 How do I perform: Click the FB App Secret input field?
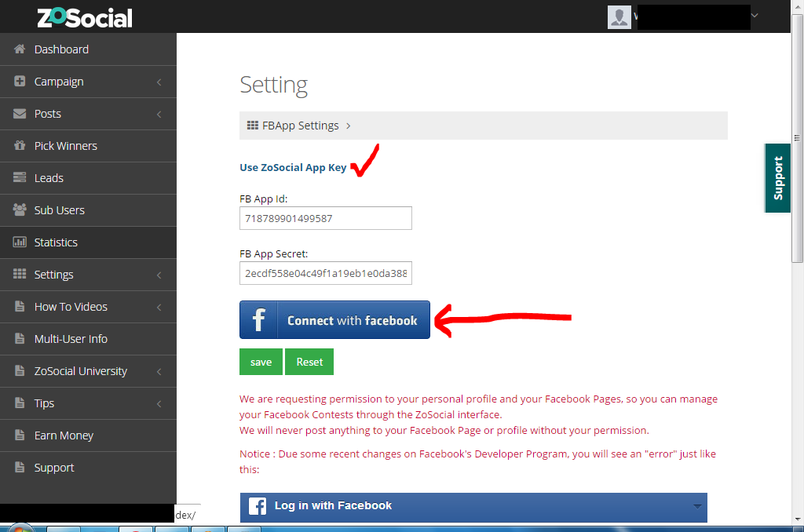(326, 273)
